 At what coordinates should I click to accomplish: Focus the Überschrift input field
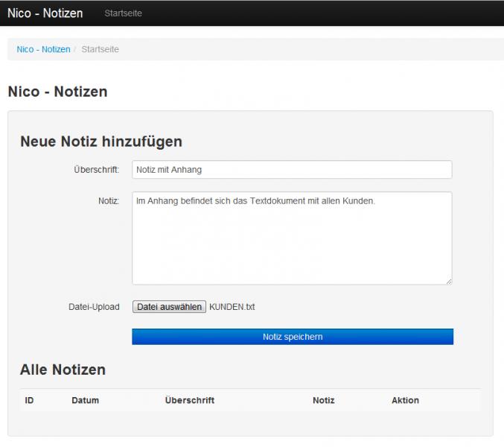click(292, 169)
